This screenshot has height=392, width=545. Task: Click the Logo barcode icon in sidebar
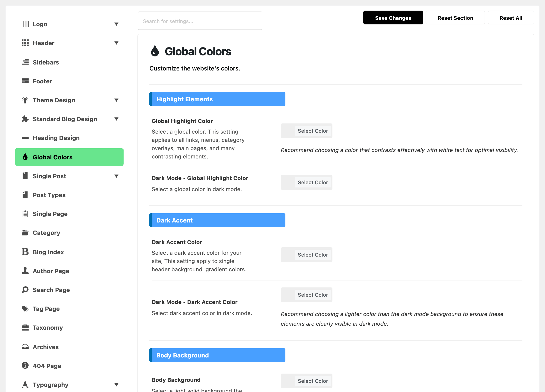coord(25,24)
